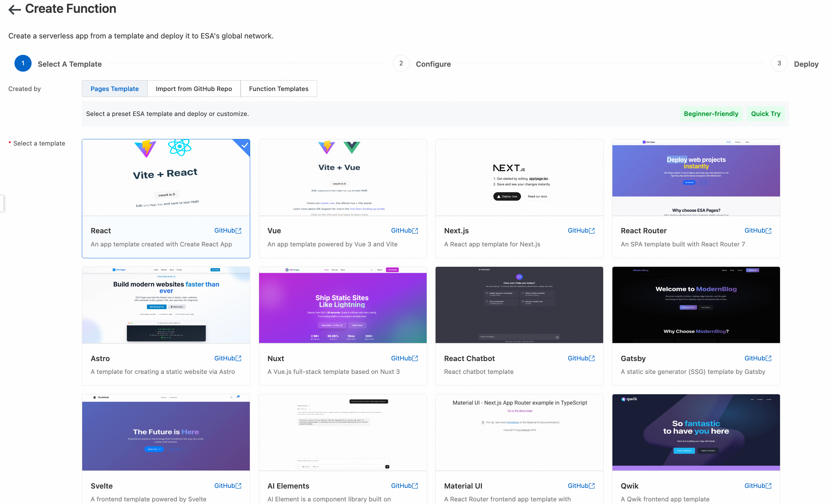Click the Configure step label

click(x=433, y=64)
